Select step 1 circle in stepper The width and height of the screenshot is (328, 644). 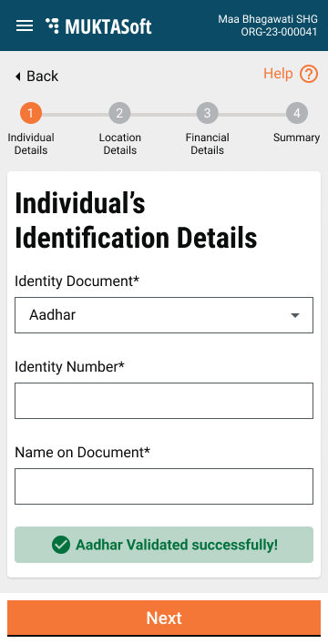pos(31,113)
